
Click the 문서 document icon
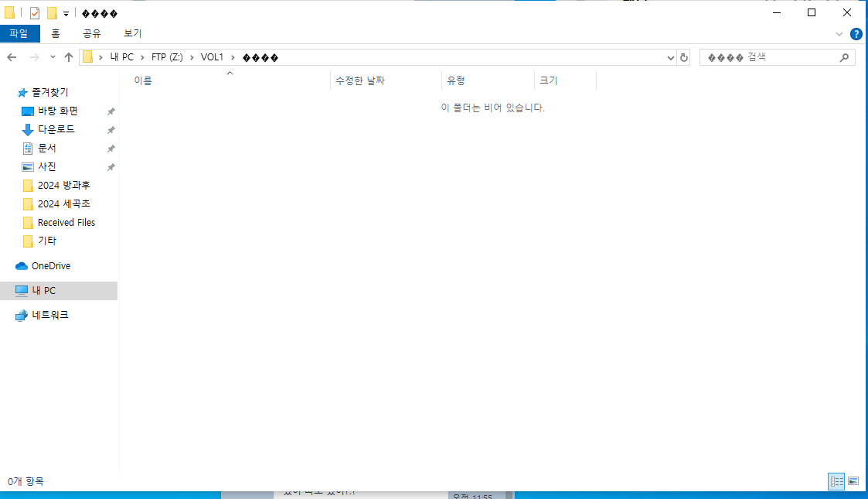[x=28, y=149]
